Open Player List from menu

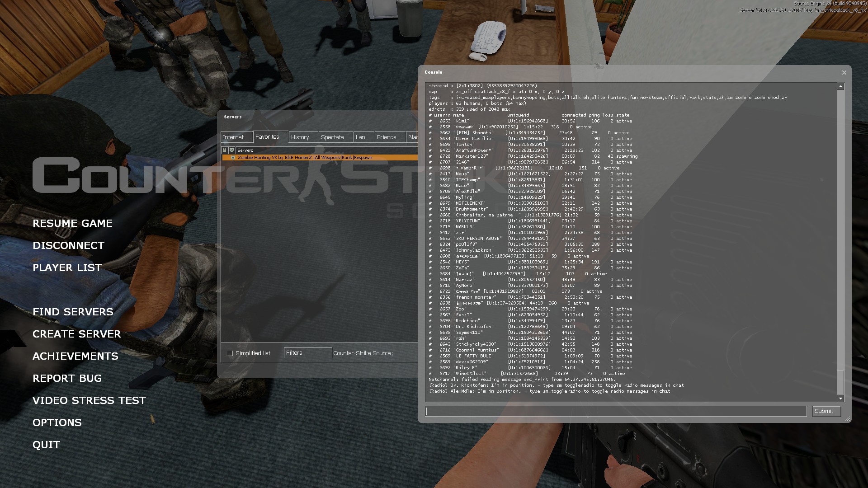pos(67,267)
